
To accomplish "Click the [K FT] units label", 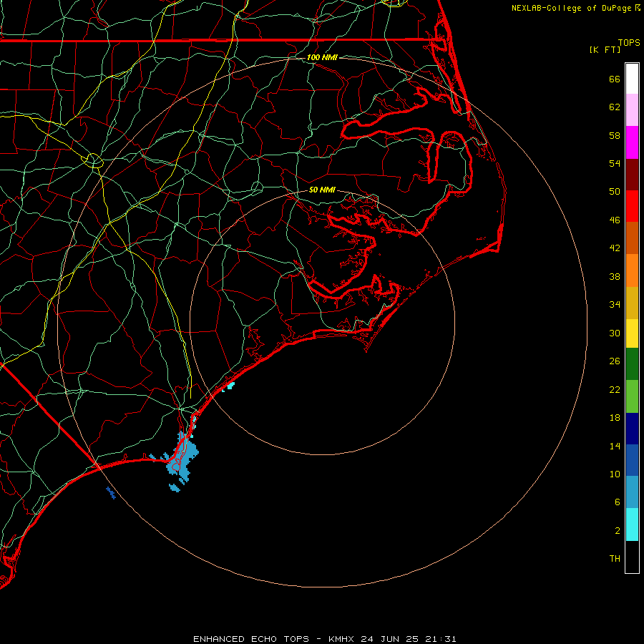I will (x=605, y=49).
